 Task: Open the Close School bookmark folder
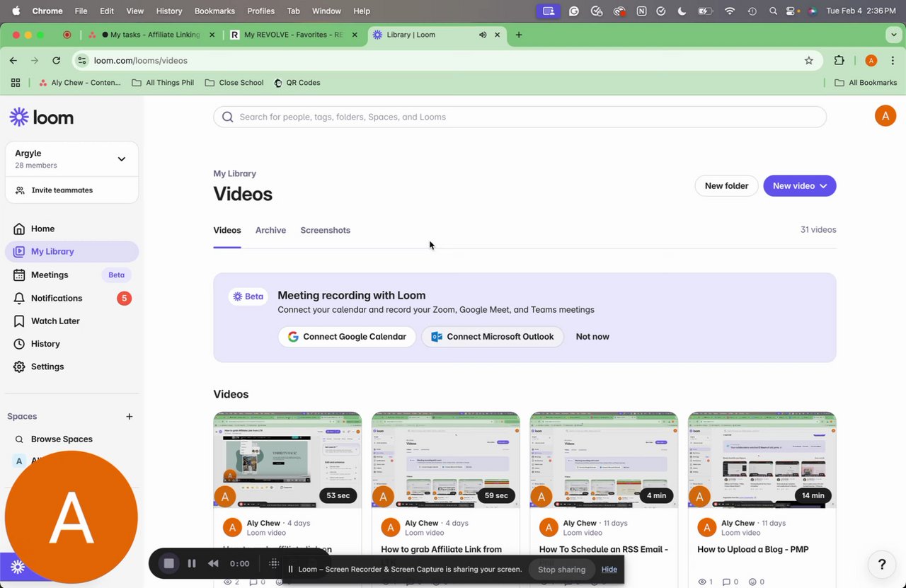tap(234, 83)
